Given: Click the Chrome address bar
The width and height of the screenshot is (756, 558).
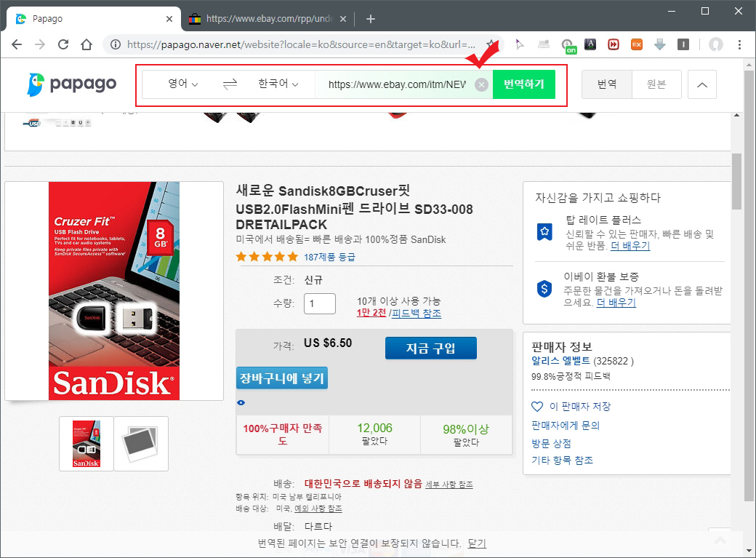Looking at the screenshot, I should point(304,44).
